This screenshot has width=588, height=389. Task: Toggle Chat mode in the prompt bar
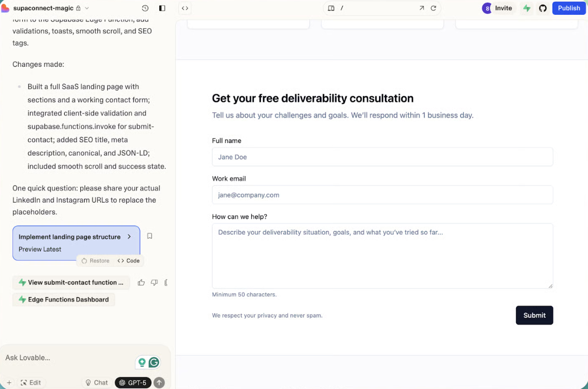(96, 382)
